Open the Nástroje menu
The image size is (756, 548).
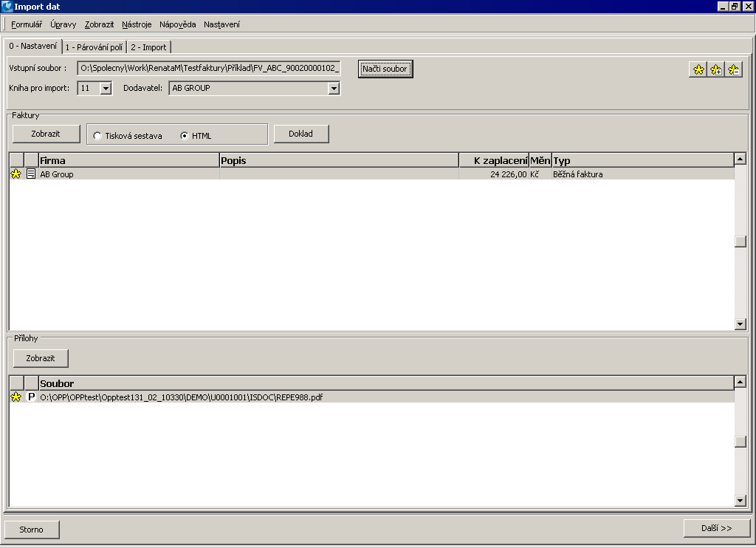[x=137, y=24]
